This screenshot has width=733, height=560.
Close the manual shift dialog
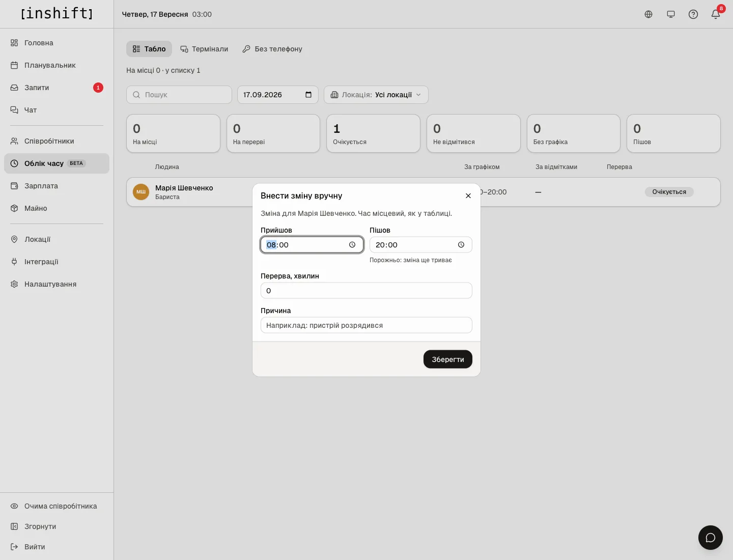tap(468, 196)
